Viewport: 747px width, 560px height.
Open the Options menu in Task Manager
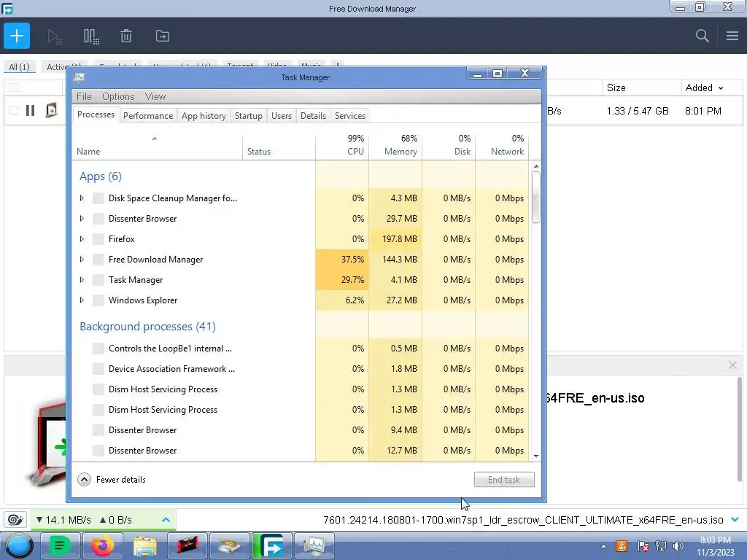[118, 97]
